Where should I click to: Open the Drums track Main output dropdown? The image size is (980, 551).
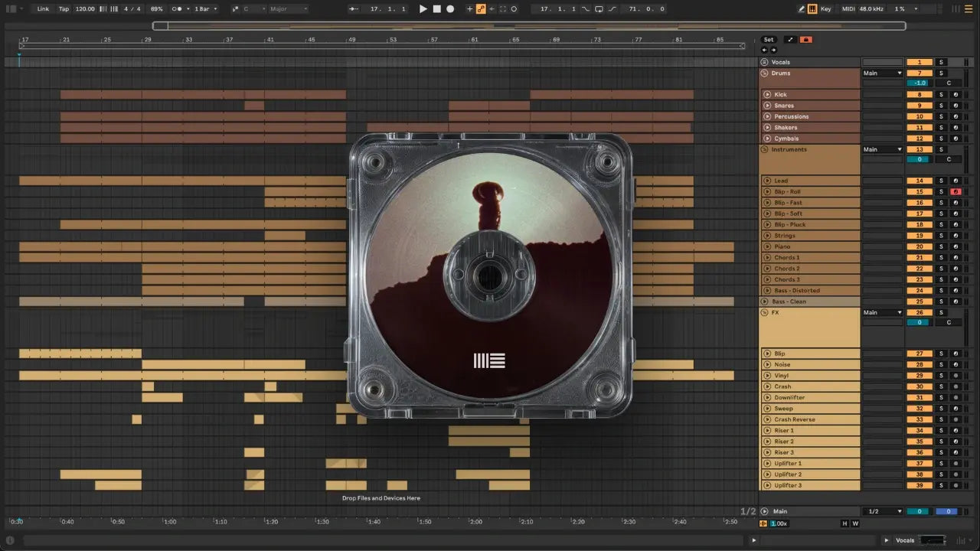(x=883, y=73)
